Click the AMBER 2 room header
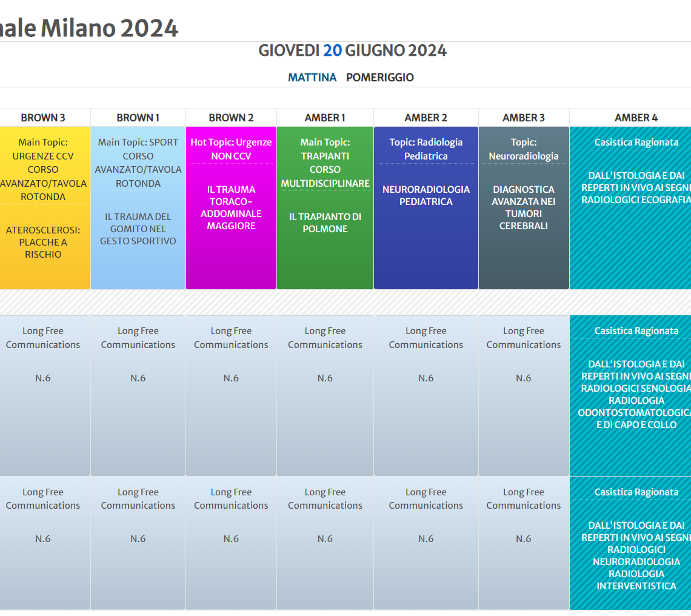Viewport: 691px width, 616px height. click(426, 118)
